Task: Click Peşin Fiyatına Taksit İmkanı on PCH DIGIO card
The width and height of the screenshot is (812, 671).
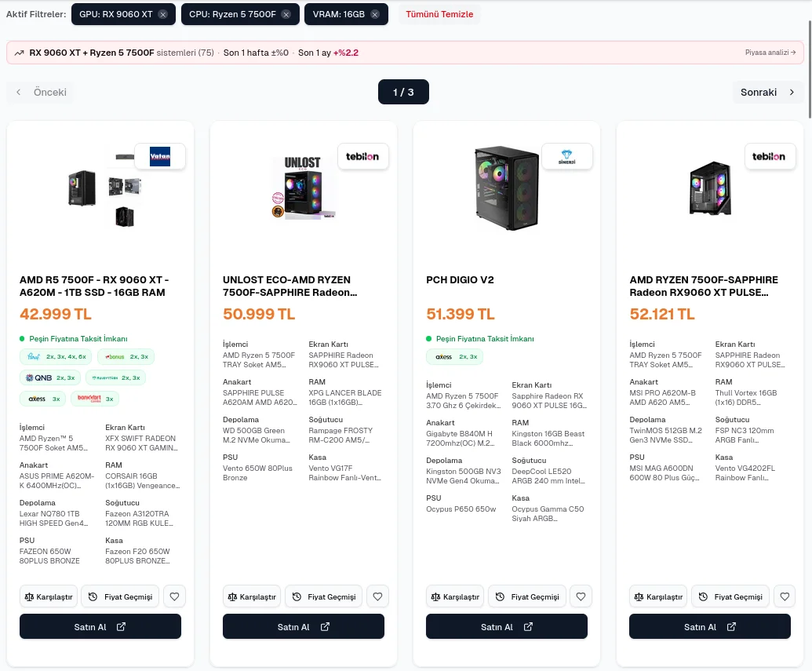Action: coord(485,339)
